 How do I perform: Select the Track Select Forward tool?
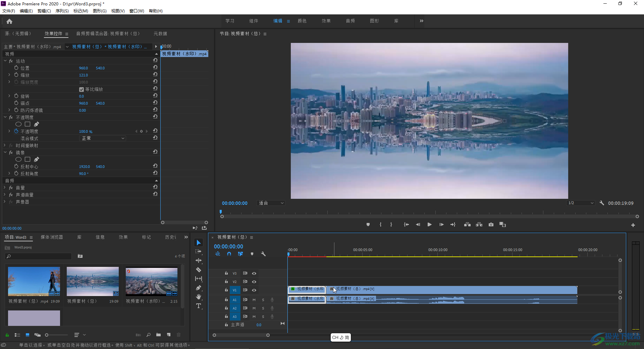coord(199,251)
